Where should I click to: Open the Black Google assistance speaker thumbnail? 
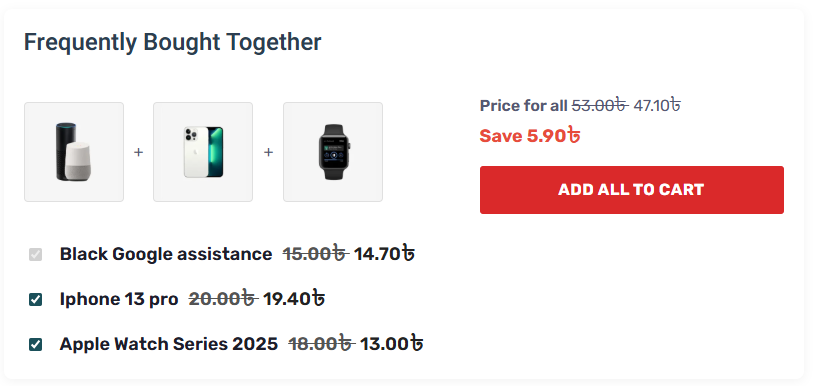[74, 152]
